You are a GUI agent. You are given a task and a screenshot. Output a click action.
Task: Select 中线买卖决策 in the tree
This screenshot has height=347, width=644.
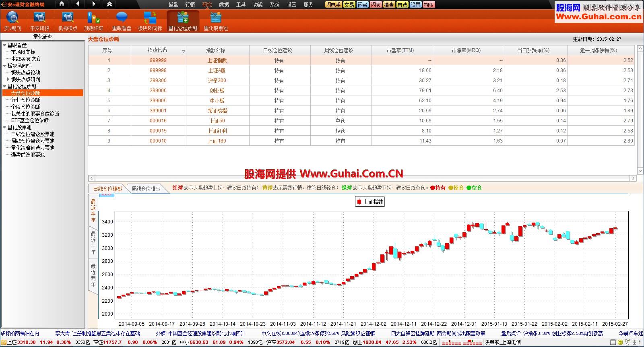click(x=26, y=59)
